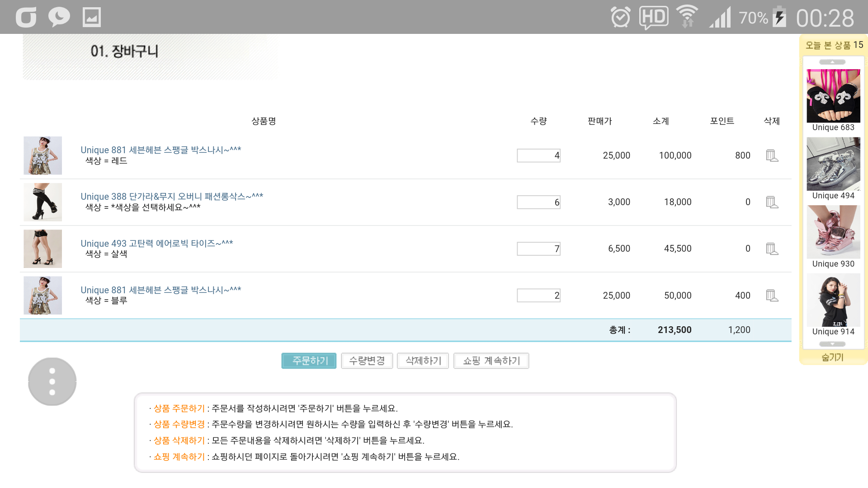Click subtotal 45,500 in third row
The height and width of the screenshot is (488, 868).
point(678,249)
